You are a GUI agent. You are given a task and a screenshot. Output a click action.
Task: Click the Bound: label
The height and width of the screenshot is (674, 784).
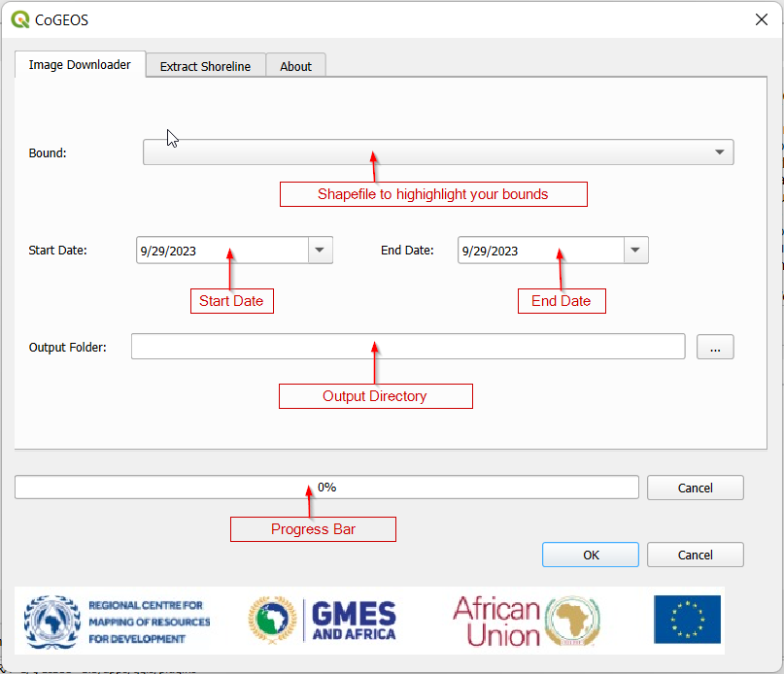tap(48, 153)
